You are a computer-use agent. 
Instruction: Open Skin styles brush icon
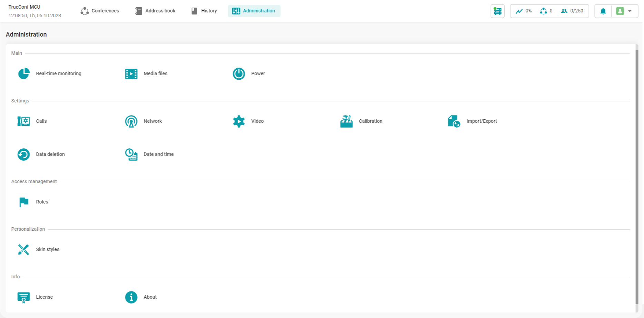(24, 250)
